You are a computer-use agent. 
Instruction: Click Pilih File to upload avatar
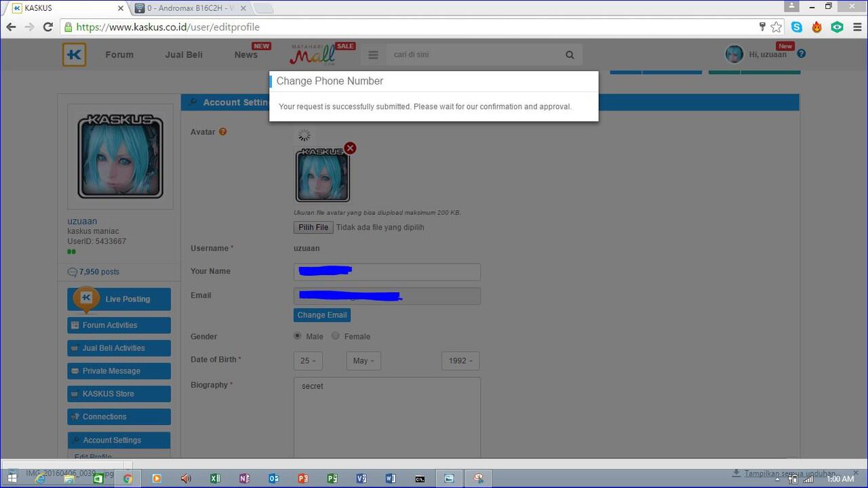tap(313, 228)
